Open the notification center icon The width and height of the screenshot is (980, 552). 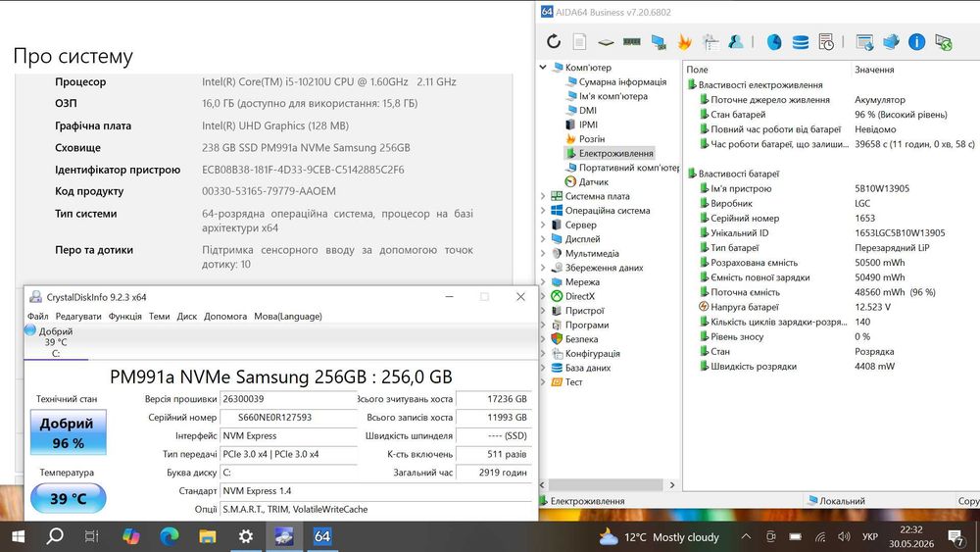[x=955, y=537]
